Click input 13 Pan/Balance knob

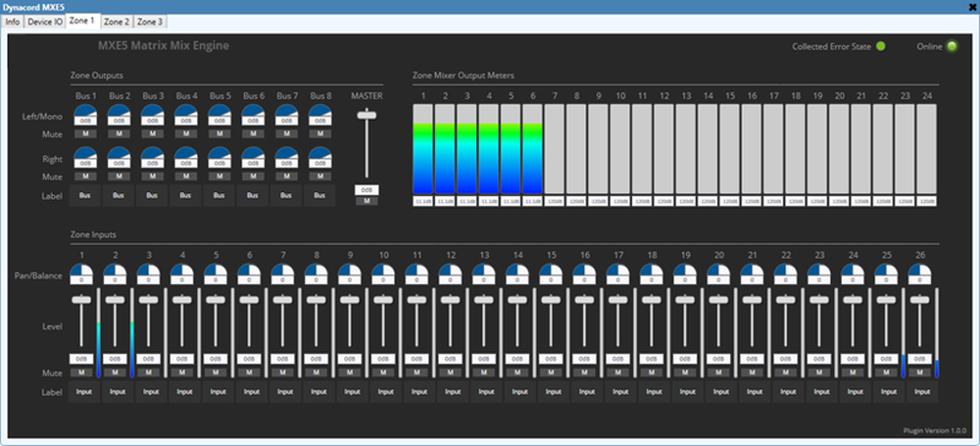(484, 271)
